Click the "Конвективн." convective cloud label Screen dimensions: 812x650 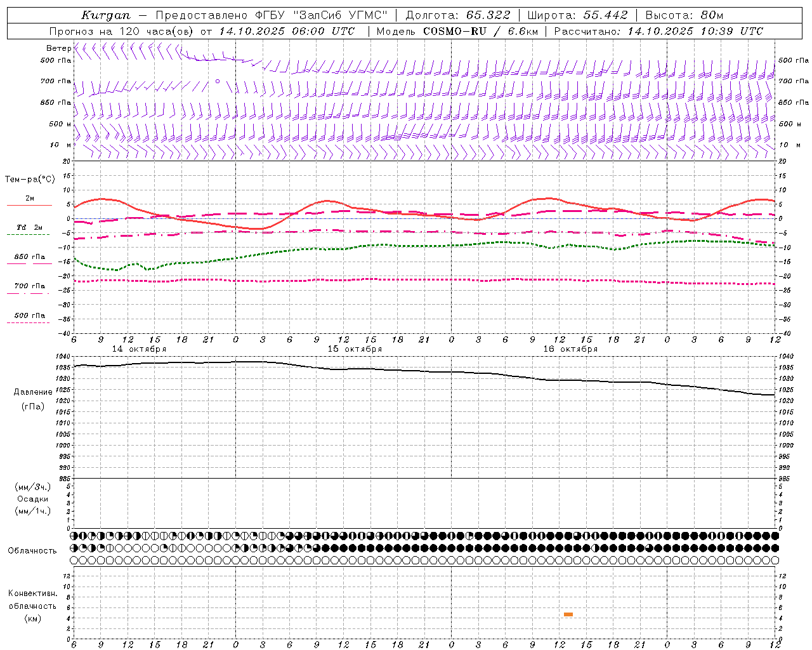pyautogui.click(x=32, y=594)
